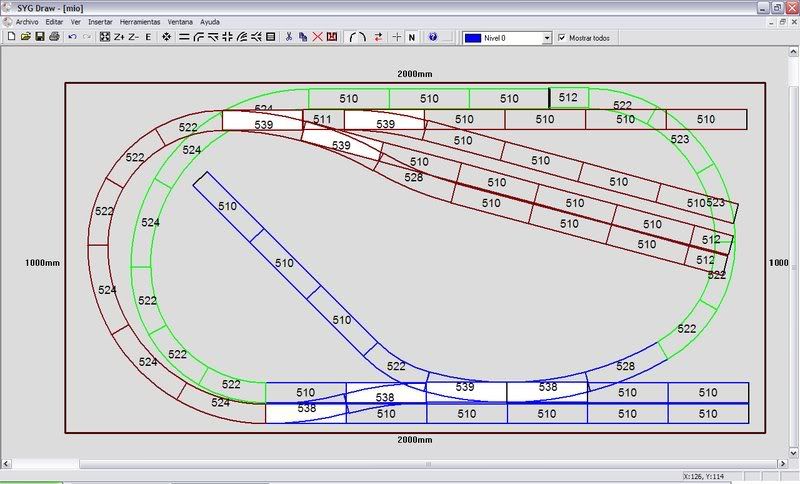Screen dimensions: 800x484
Task: Zoom out with Z- button
Action: click(133, 37)
